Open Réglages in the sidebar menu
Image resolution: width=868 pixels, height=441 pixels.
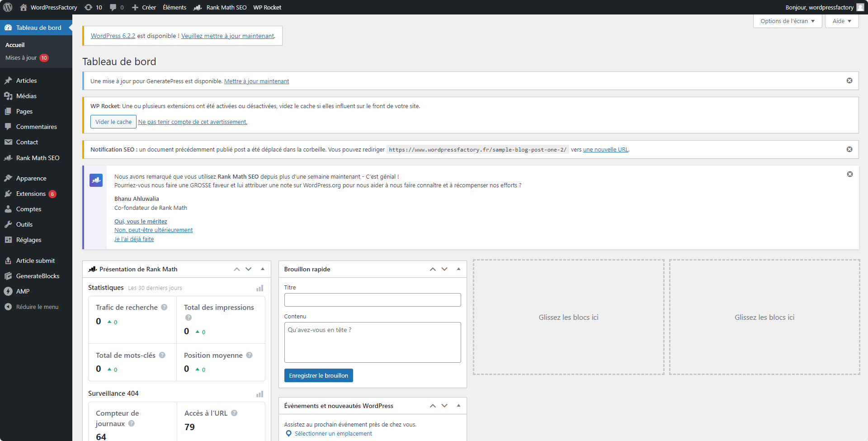click(x=28, y=240)
